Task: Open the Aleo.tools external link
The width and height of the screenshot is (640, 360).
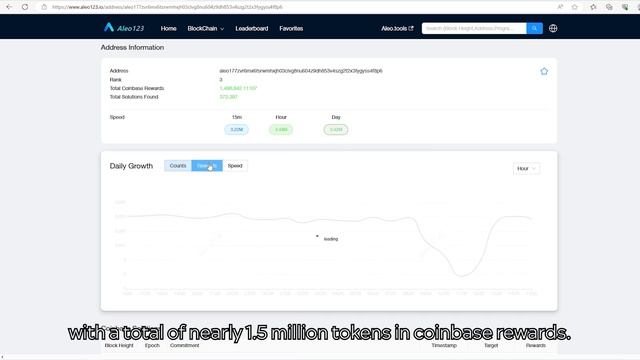Action: pyautogui.click(x=397, y=29)
